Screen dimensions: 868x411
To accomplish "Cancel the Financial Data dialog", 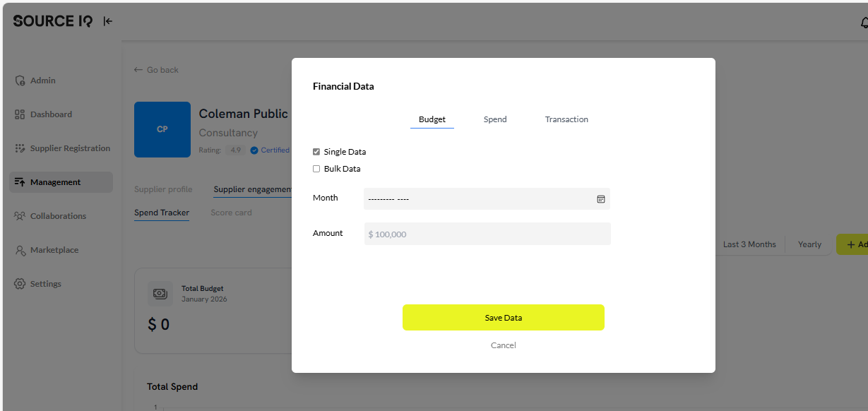I will [x=503, y=345].
